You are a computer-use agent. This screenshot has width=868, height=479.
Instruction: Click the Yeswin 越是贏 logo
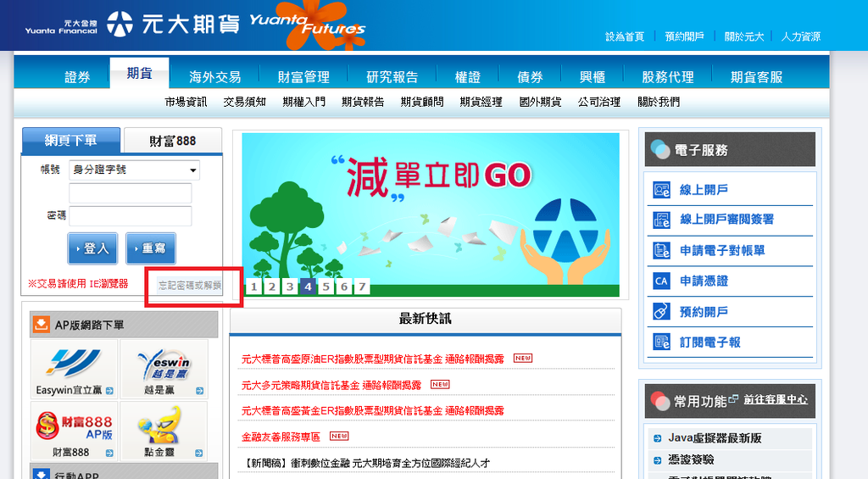click(164, 365)
